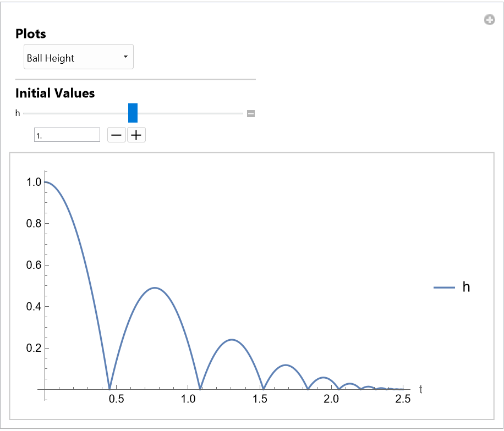Click the slider track's far right end
The image size is (504, 431).
coord(241,113)
